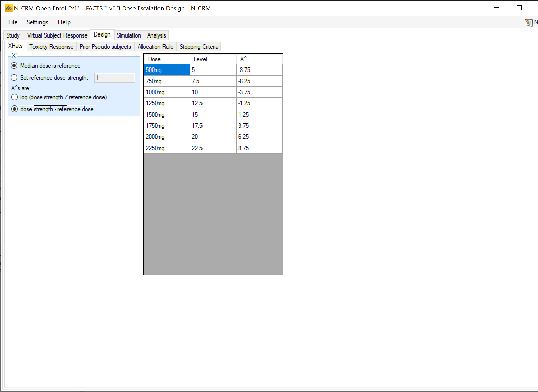
Task: Click the reference dose strength input field
Action: pyautogui.click(x=114, y=78)
